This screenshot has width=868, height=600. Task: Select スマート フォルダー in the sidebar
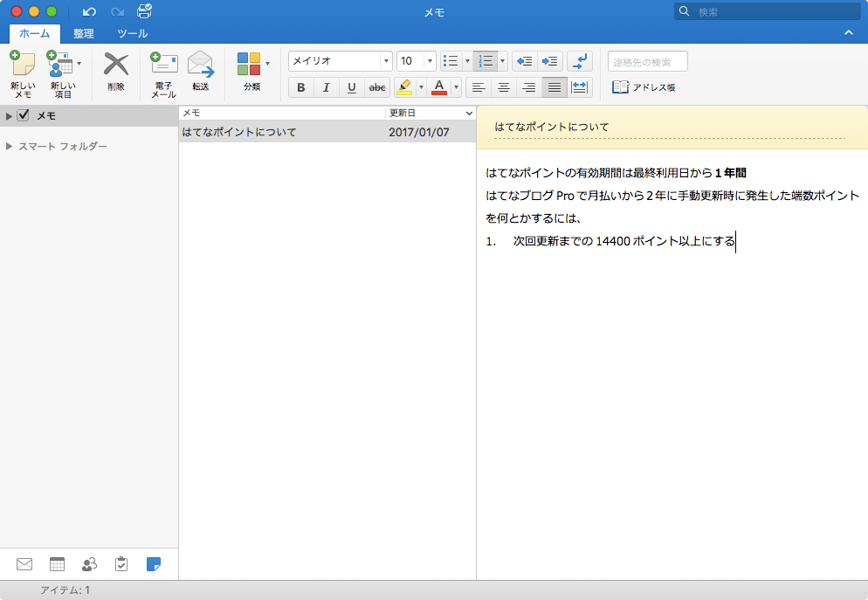63,146
